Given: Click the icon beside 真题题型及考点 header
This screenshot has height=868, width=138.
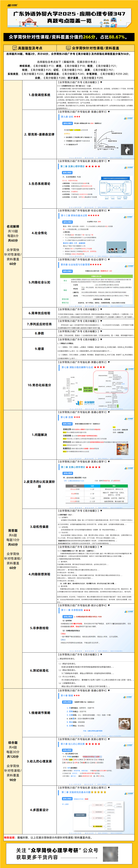Looking at the screenshot, I should click(15, 48).
